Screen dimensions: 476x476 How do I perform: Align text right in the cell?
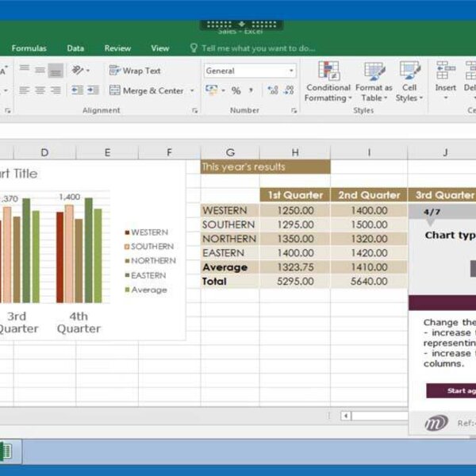pyautogui.click(x=56, y=90)
